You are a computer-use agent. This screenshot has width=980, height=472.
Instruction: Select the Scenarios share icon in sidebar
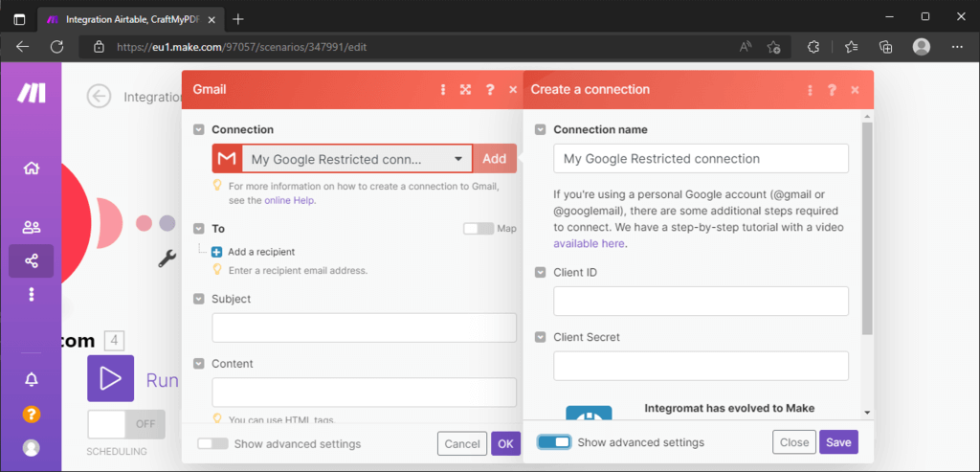pos(32,260)
